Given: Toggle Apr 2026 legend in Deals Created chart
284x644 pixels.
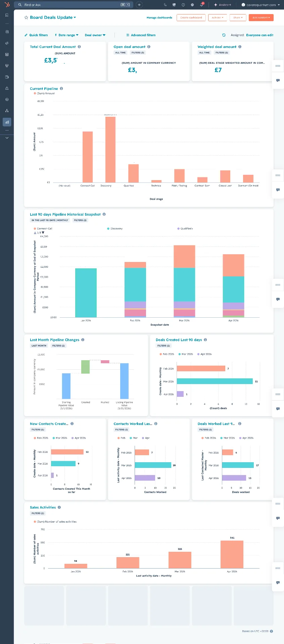Looking at the screenshot, I should [x=204, y=354].
